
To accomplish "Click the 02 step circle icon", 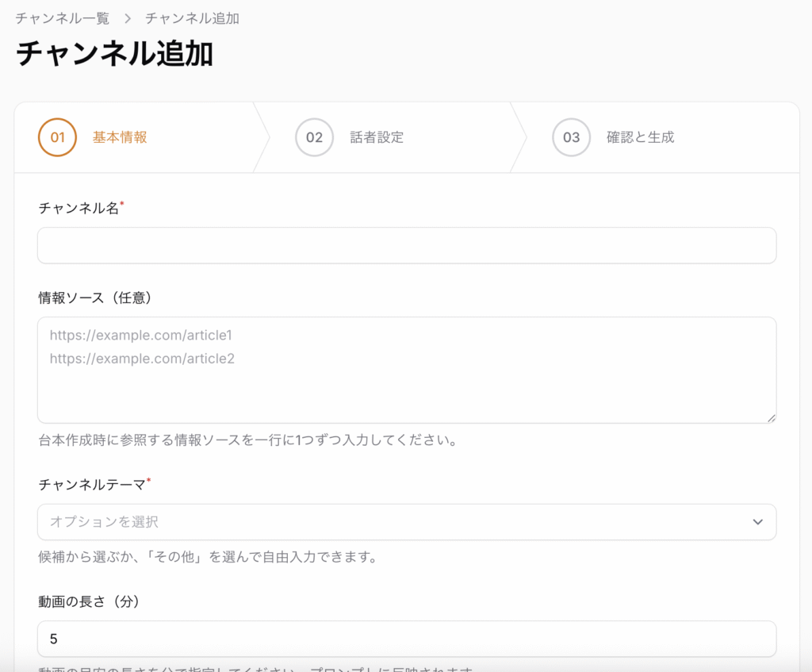I will 314,137.
